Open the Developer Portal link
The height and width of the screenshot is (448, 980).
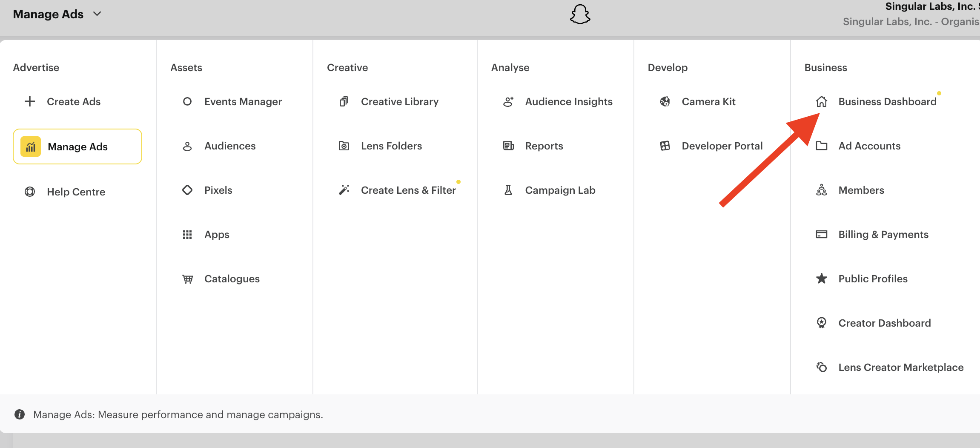(x=722, y=146)
